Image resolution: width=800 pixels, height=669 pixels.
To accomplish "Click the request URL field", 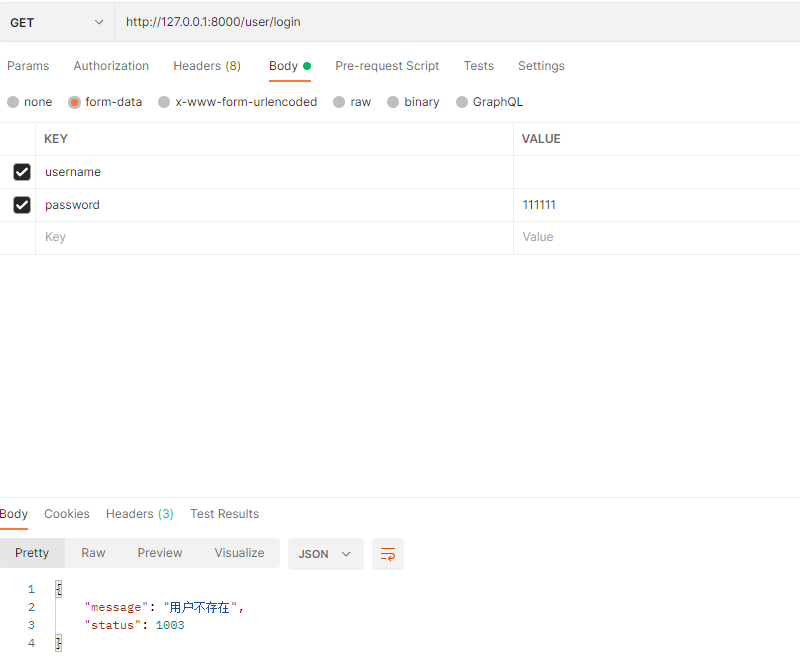I will 457,22.
